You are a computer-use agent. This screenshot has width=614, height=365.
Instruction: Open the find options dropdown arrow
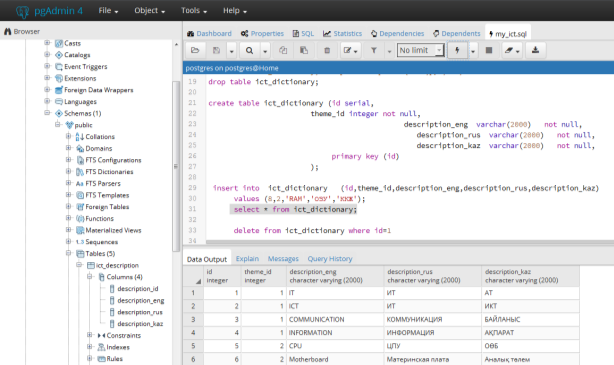[x=265, y=51]
